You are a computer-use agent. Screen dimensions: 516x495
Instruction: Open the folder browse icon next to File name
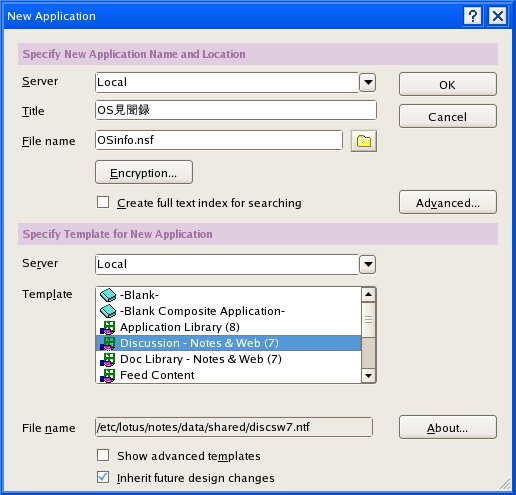pos(364,141)
